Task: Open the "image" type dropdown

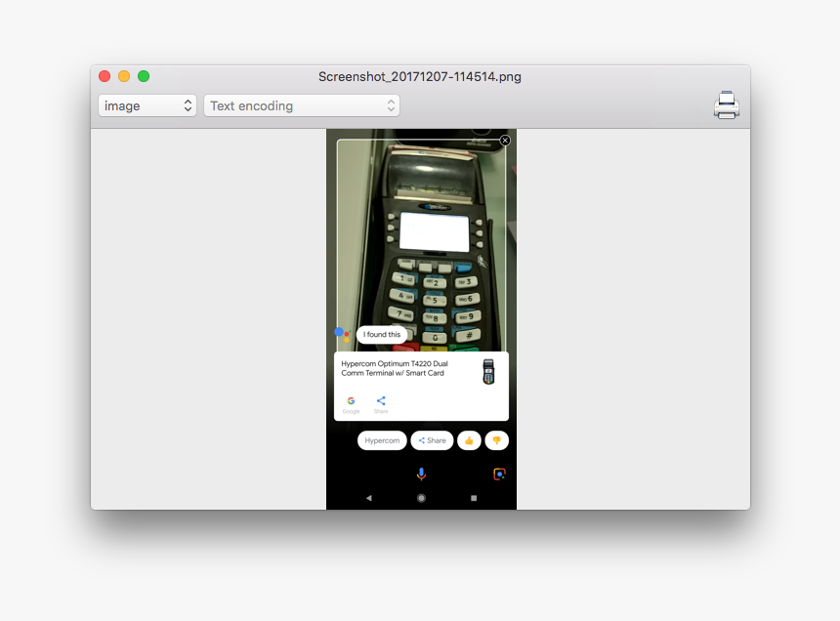Action: pos(147,105)
